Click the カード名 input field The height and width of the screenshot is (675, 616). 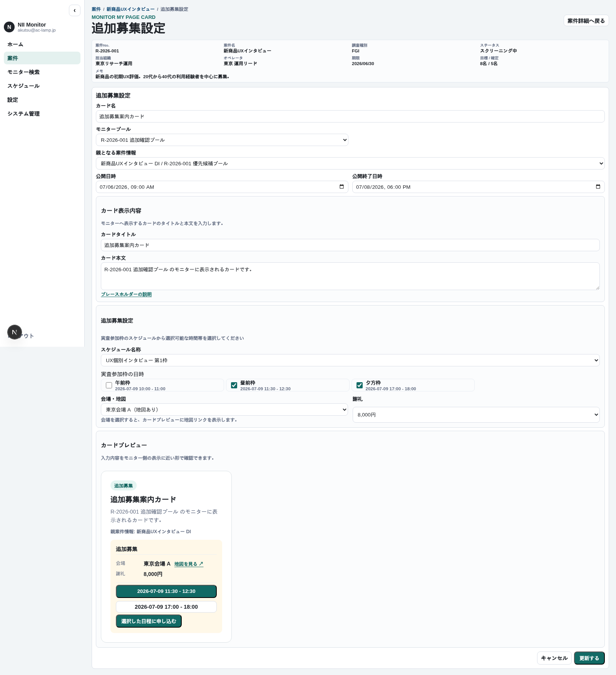click(x=350, y=116)
